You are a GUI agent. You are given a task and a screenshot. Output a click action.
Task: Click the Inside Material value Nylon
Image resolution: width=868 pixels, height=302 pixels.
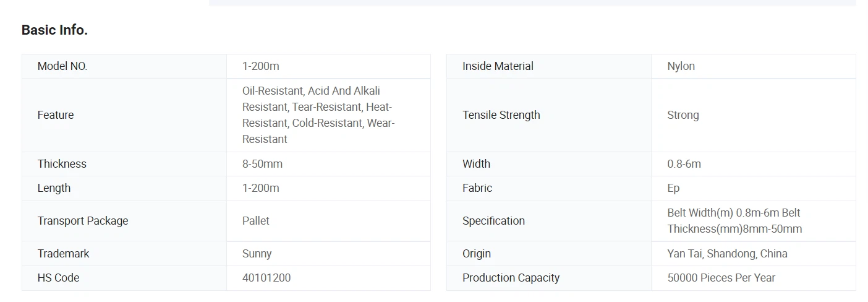[x=681, y=66]
